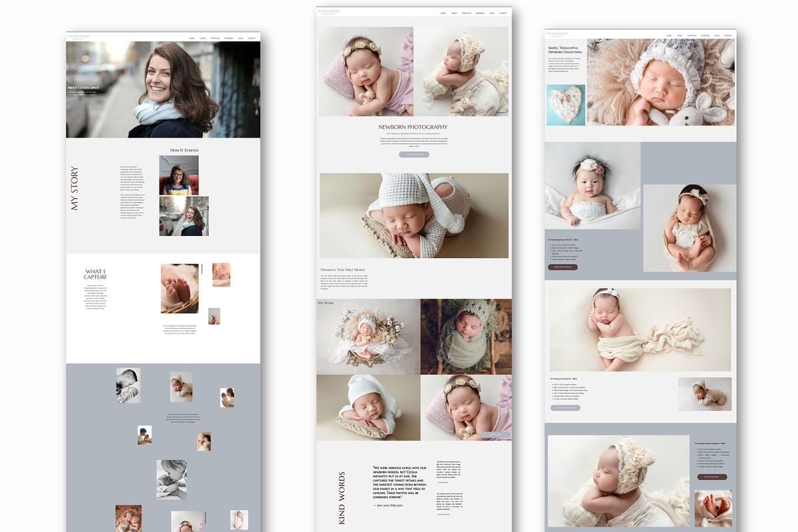Viewport: 798px width, 532px height.
Task: Open Blog in the left page's navigation
Action: tap(241, 38)
